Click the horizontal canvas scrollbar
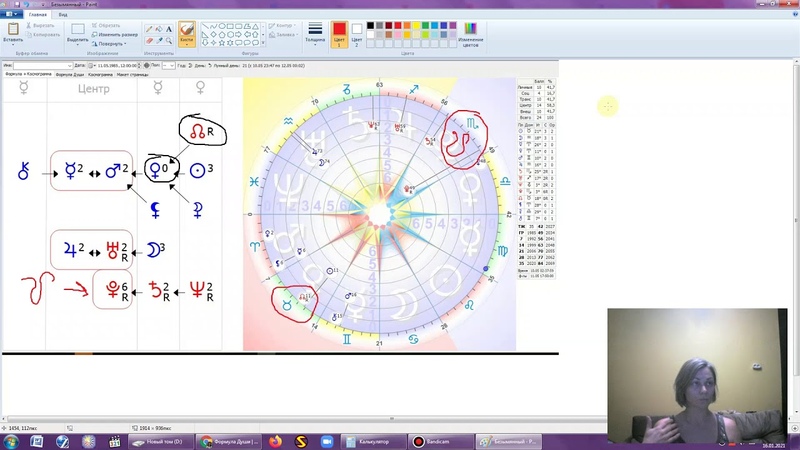Viewport: 800px width, 450px height. (393, 419)
